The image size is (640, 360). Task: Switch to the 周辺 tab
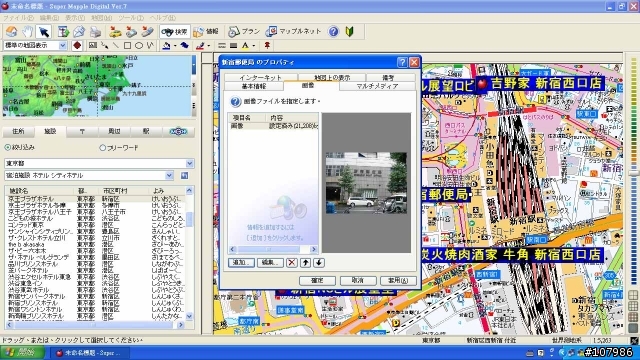tap(114, 131)
